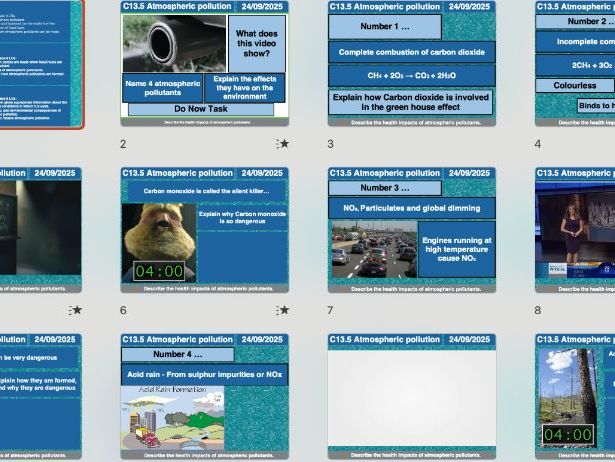
Task: Select the red-outlined first slide thumbnail
Action: [x=41, y=64]
